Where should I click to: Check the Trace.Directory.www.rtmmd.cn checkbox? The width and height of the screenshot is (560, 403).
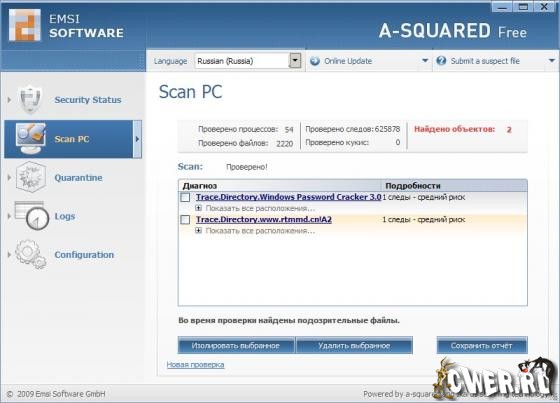[185, 219]
